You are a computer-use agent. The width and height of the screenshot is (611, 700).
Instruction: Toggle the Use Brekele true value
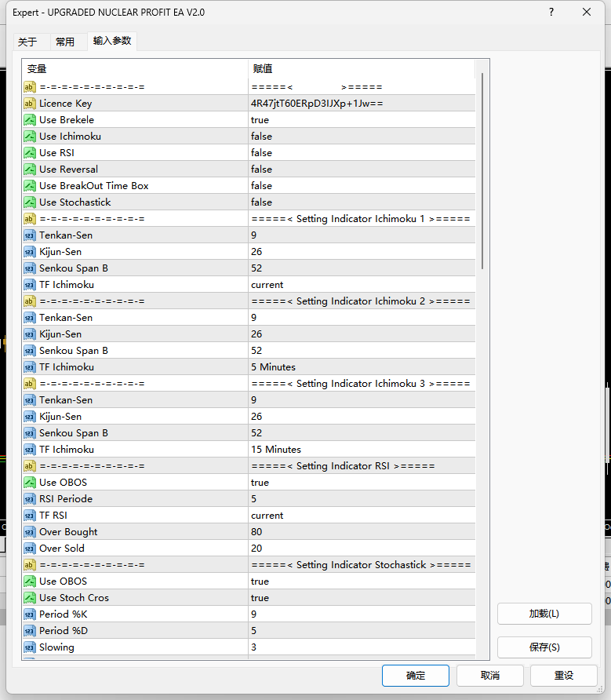pos(362,120)
